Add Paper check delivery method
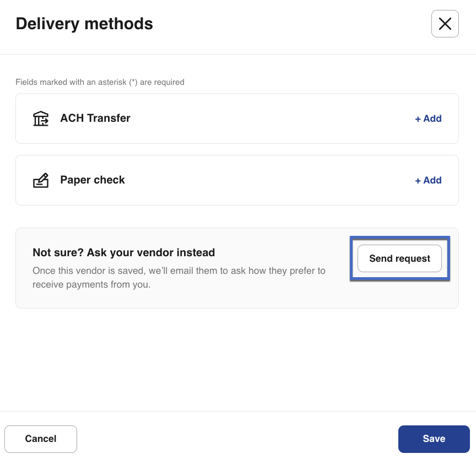Viewport: 476px width, 459px height. [x=428, y=180]
